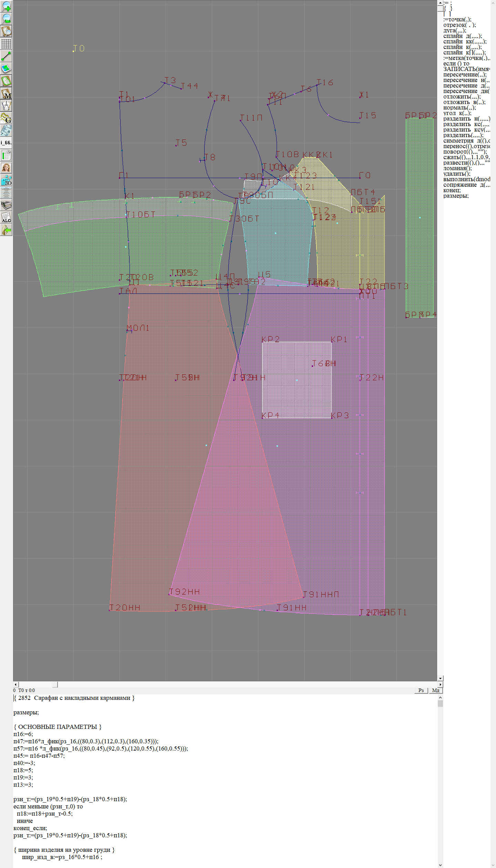Click the pattern M icon
Image resolution: width=496 pixels, height=868 pixels.
click(6, 93)
